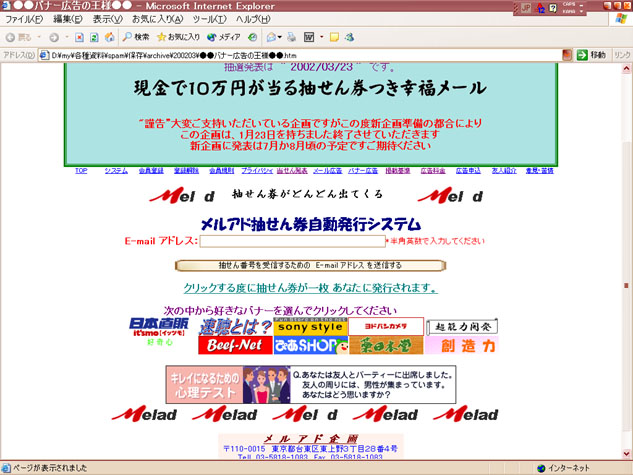Click the language bar help question icon

click(x=553, y=8)
